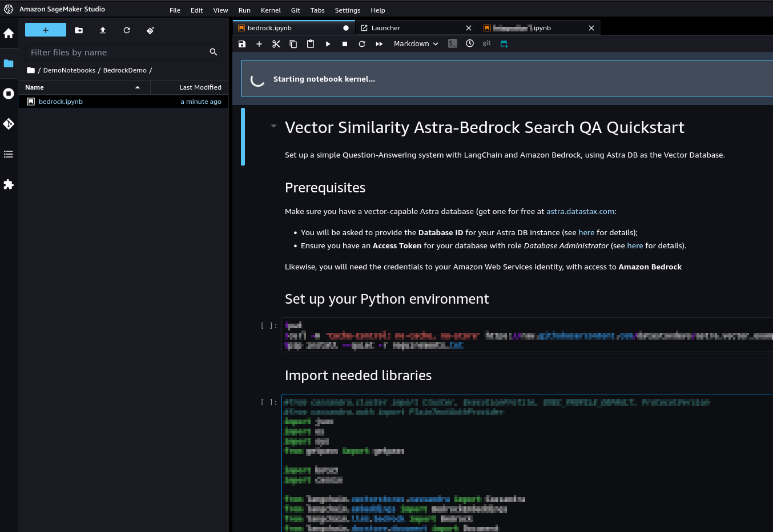Click the Amazon SageMaker Studio logo
This screenshot has width=773, height=532.
point(9,9)
